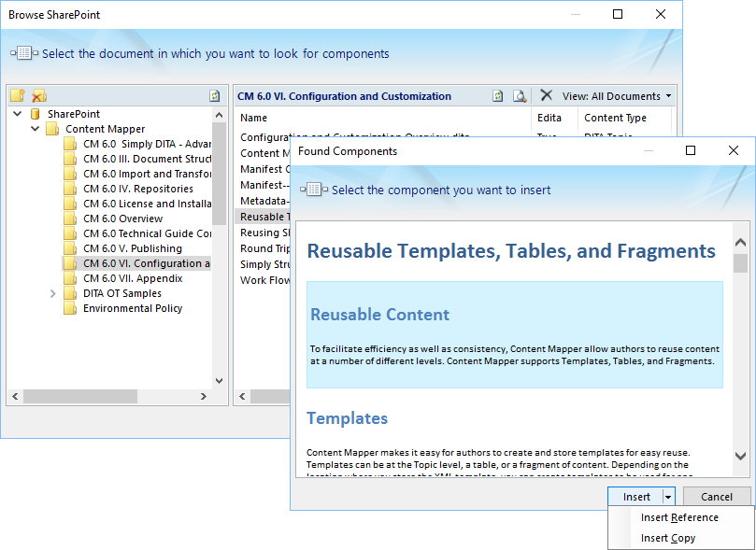Viewport: 756px width, 550px height.
Task: Select Environmental Policy folder
Action: click(133, 308)
